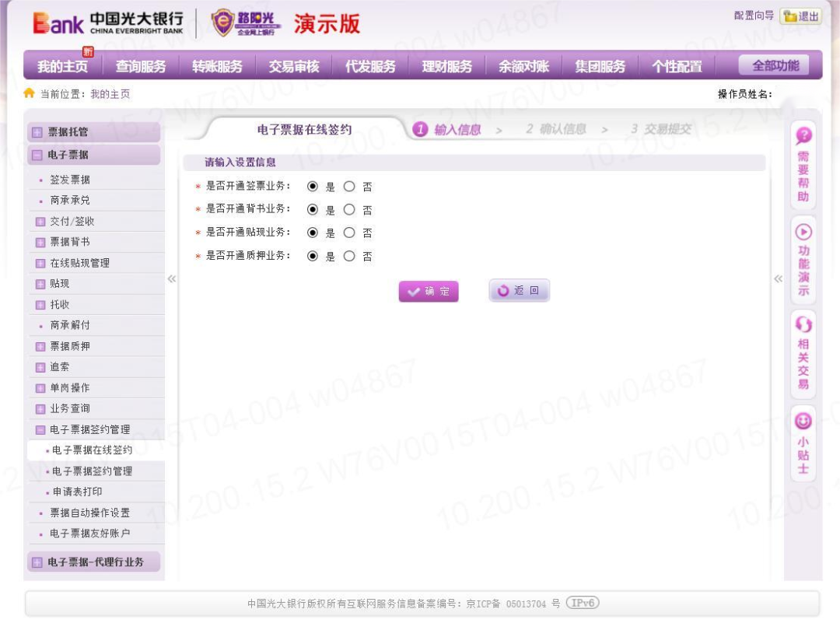Image resolution: width=840 pixels, height=630 pixels.
Task: Select 是 for 开通质押业务
Action: [313, 256]
